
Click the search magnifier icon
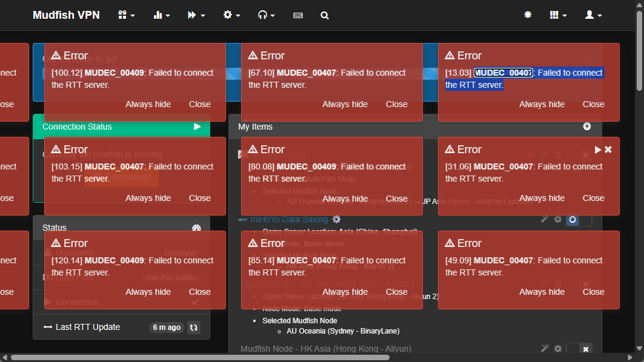click(x=325, y=15)
